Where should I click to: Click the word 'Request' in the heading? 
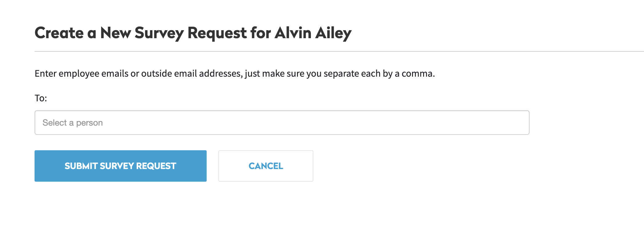click(217, 33)
